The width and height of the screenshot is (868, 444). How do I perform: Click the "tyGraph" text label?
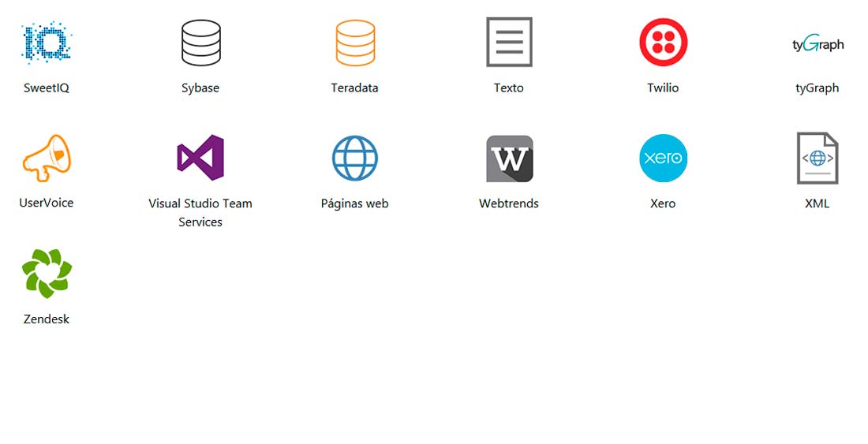(817, 88)
